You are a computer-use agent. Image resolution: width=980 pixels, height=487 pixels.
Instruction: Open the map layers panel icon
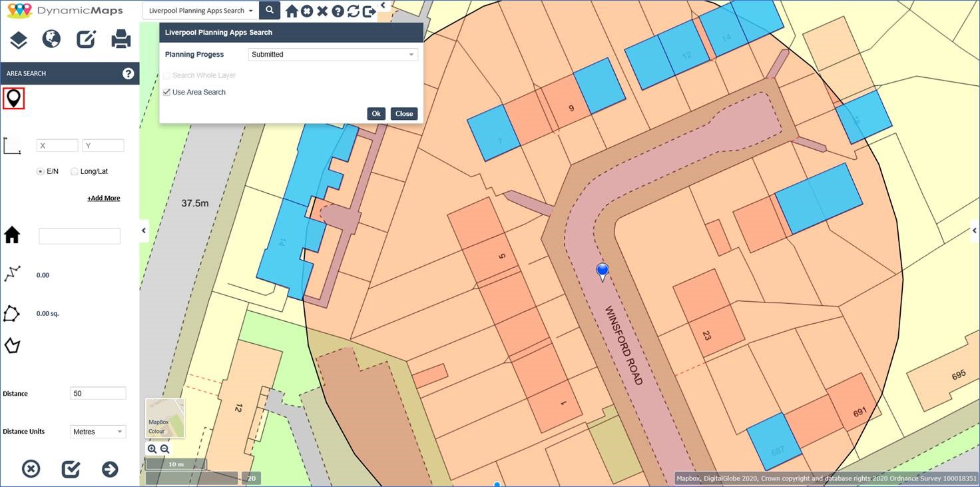(18, 39)
